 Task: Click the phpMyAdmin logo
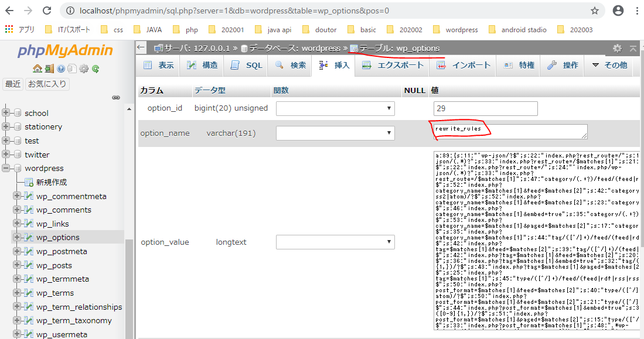[65, 50]
